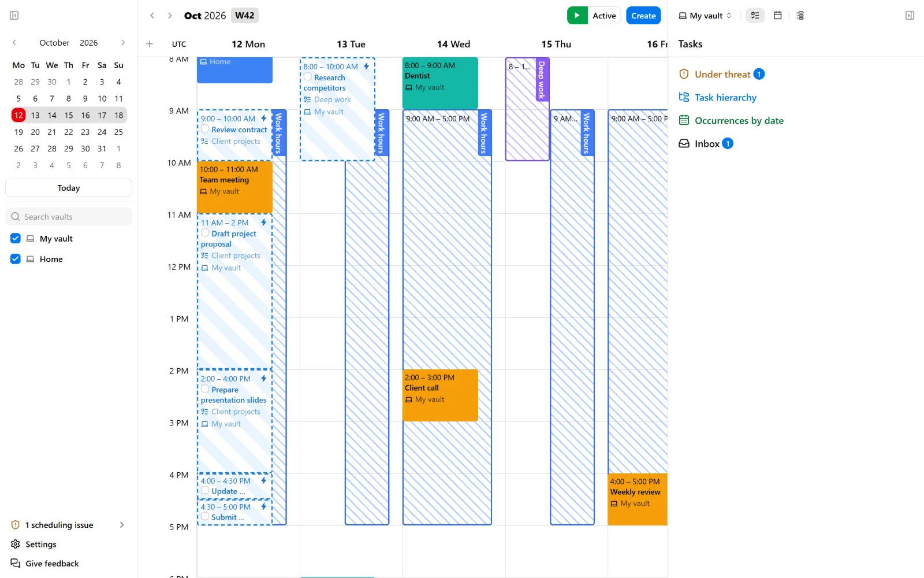Show next month in mini calendar

[123, 43]
